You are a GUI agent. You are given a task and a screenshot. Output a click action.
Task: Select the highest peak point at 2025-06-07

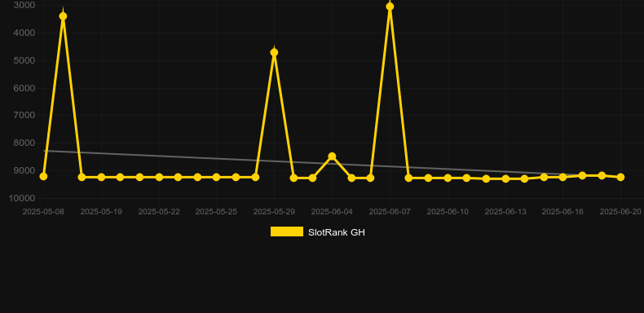(x=390, y=7)
